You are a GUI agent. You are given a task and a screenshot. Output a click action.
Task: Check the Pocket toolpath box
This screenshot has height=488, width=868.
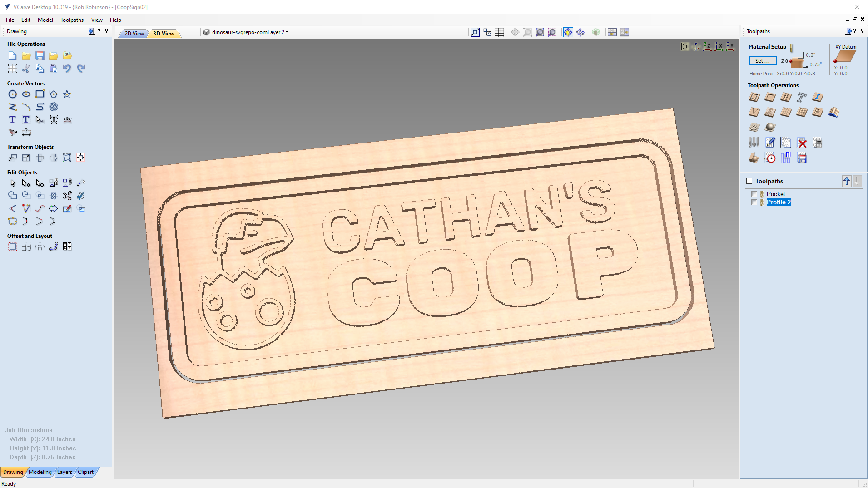click(x=754, y=194)
